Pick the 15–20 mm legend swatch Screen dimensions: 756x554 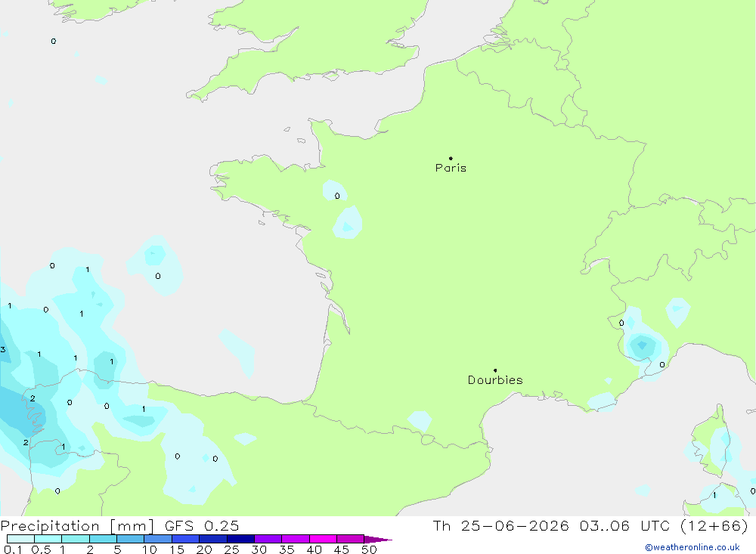click(x=186, y=539)
